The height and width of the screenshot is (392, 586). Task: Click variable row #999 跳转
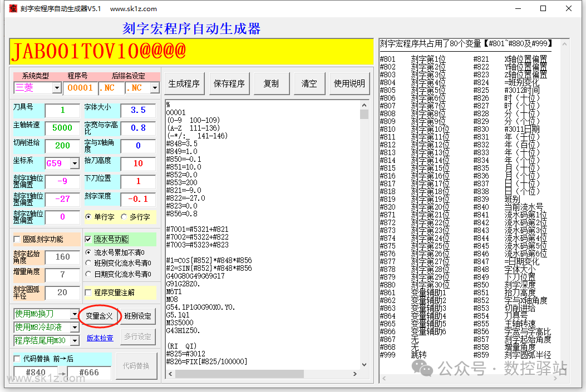pos(403,355)
